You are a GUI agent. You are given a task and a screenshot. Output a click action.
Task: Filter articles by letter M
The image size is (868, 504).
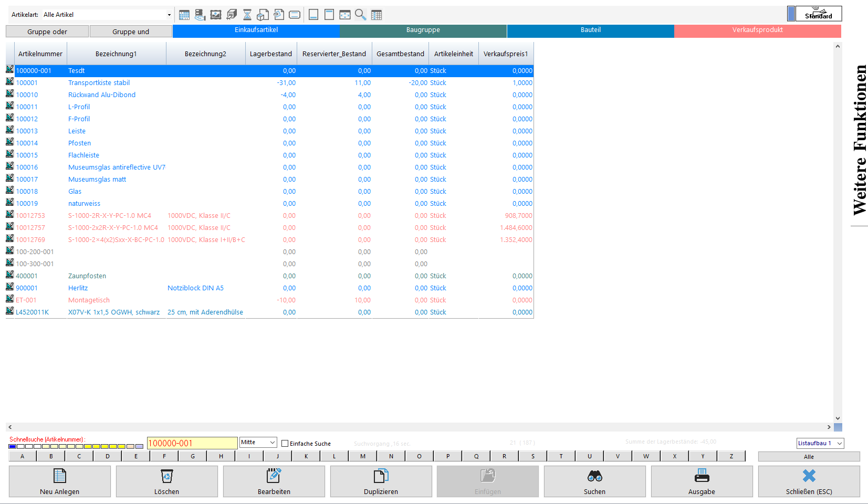[363, 456]
